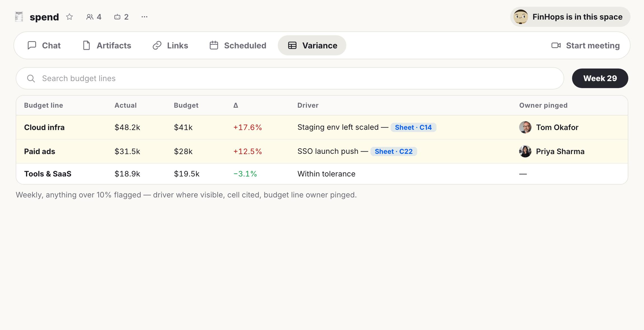This screenshot has width=644, height=330.
Task: Click the Actual column header
Action: tap(125, 105)
